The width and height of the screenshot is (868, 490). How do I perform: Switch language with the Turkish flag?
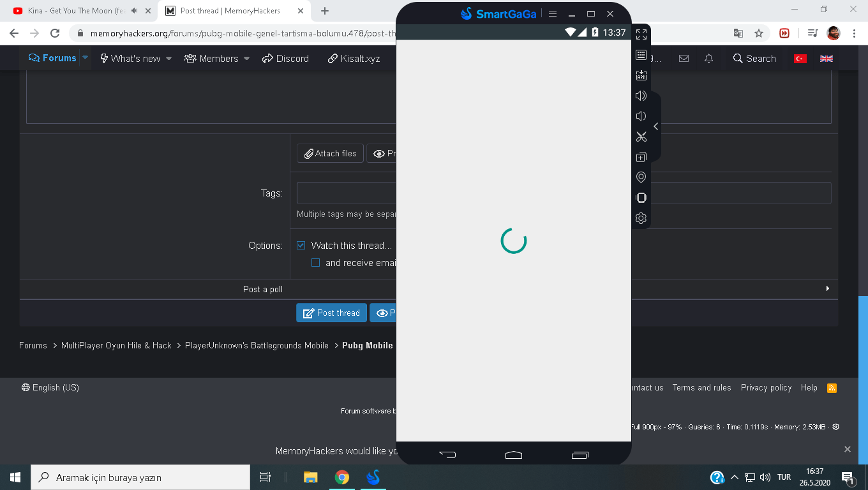tap(800, 59)
